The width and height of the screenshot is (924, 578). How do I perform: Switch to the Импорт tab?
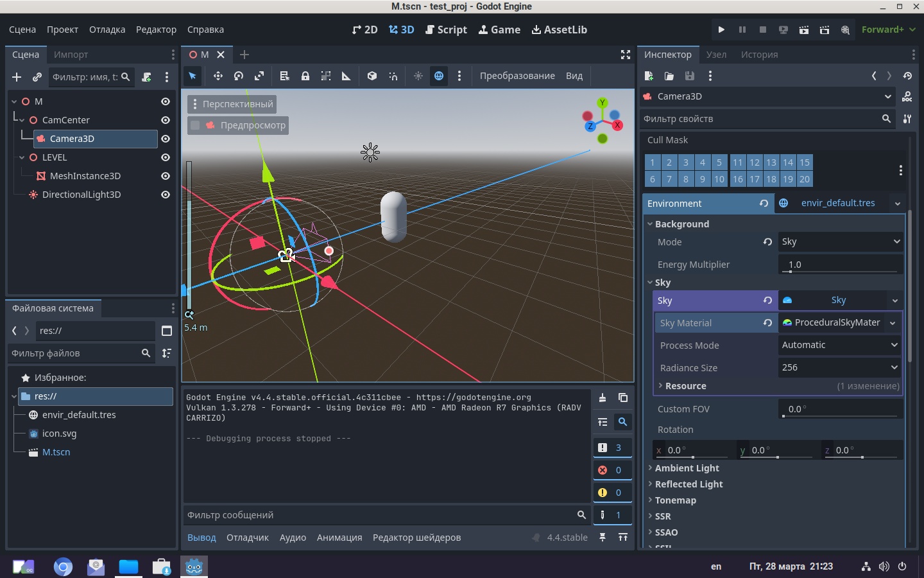point(71,55)
